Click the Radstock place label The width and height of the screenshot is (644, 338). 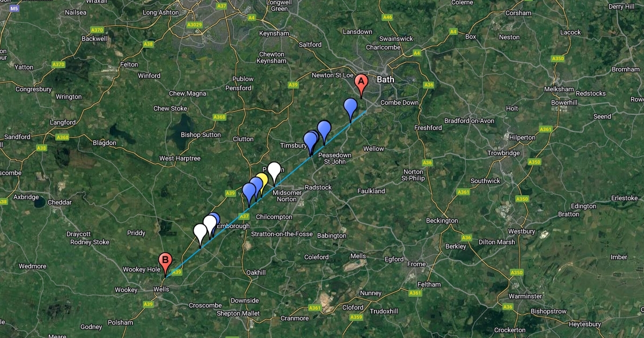pos(318,187)
